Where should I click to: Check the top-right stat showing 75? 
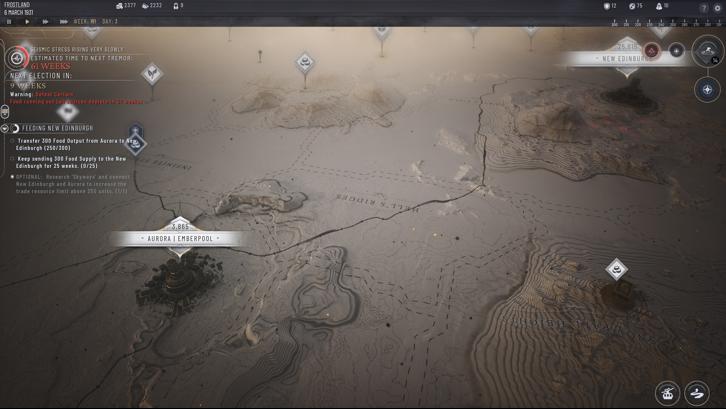[636, 6]
